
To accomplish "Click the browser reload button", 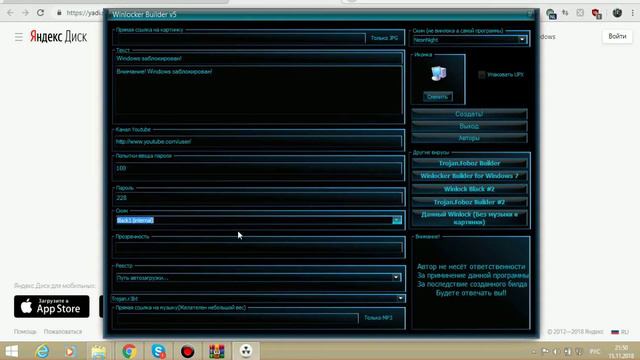I will 40,13.
